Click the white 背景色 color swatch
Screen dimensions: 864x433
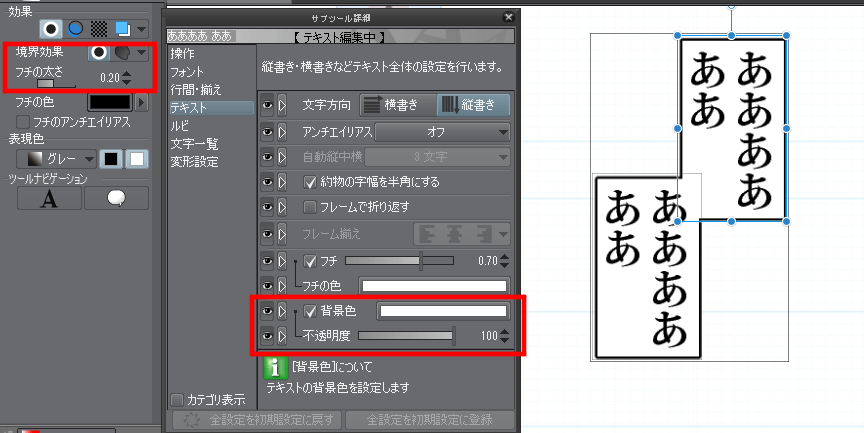(440, 312)
